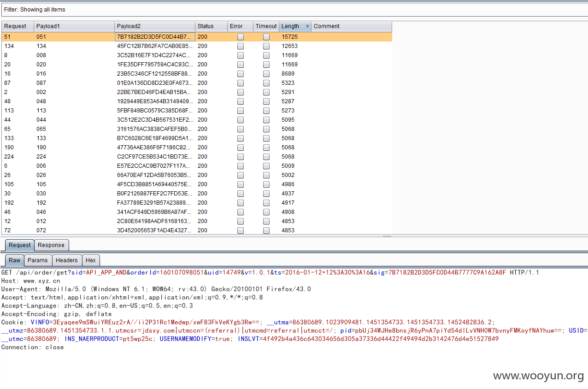Select the row with length 5291

click(x=197, y=92)
